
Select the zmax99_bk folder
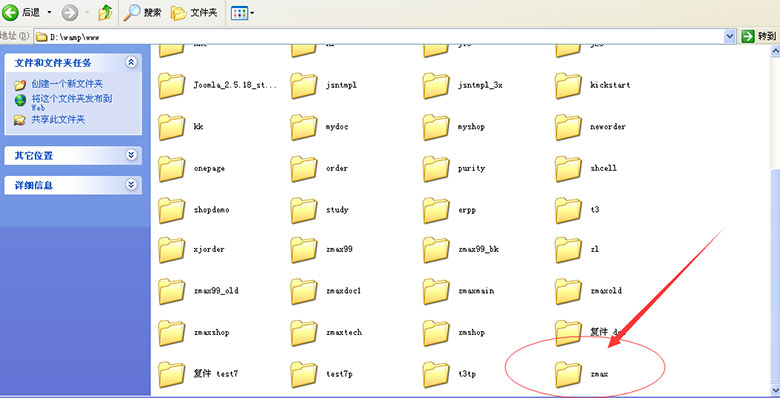click(x=460, y=249)
